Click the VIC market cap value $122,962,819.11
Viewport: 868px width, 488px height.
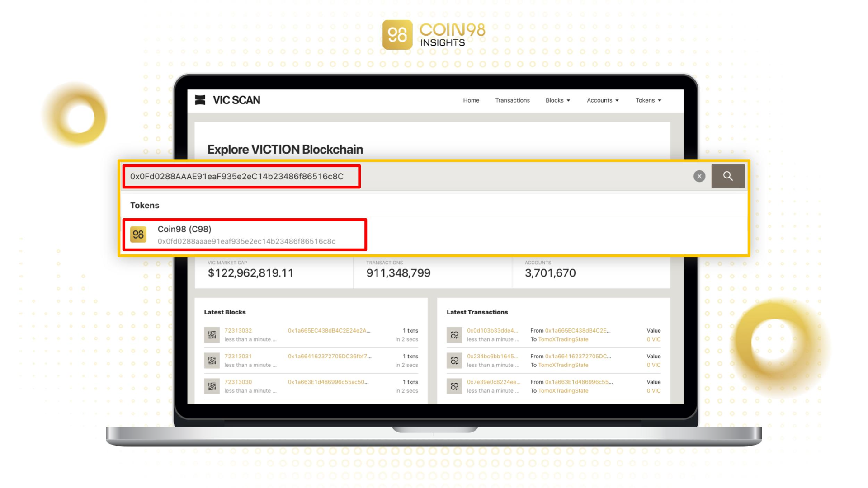tap(250, 273)
